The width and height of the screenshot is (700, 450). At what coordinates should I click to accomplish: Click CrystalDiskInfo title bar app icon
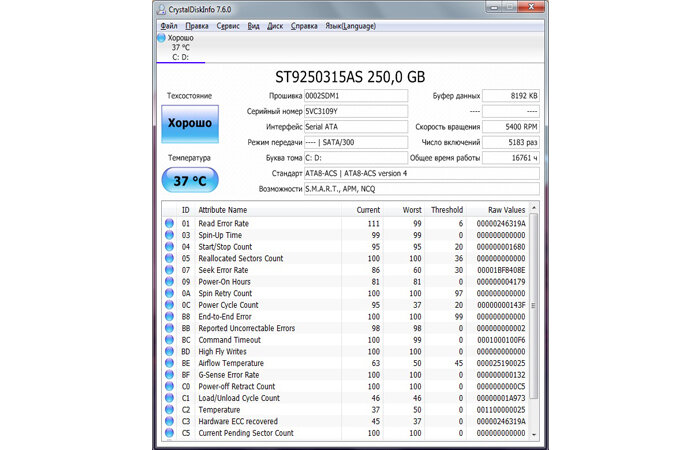[161, 9]
